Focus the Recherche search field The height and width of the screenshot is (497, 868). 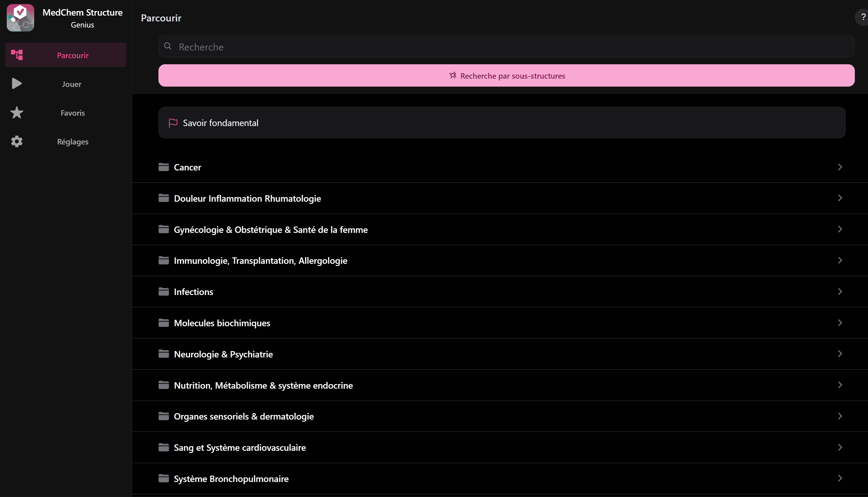[x=506, y=47]
